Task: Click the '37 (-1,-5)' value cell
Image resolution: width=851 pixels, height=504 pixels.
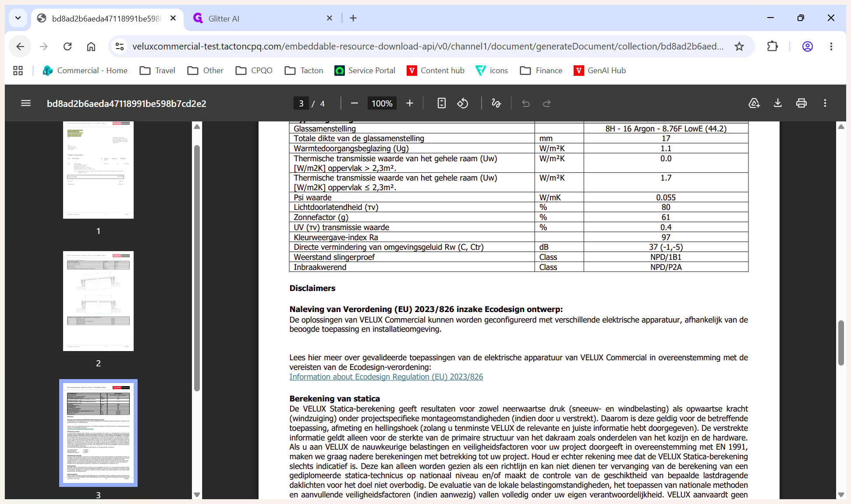Action: [x=666, y=247]
